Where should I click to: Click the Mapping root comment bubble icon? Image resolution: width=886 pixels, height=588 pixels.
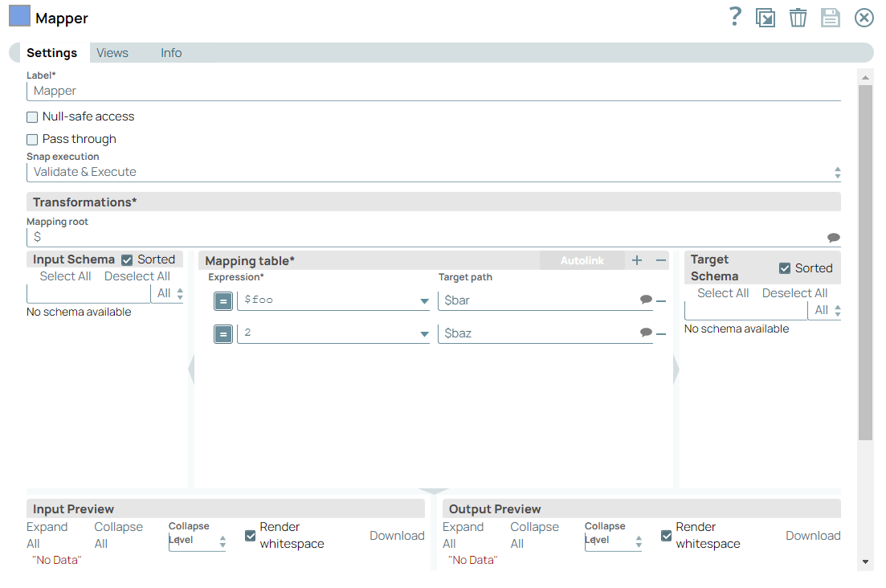tap(834, 238)
